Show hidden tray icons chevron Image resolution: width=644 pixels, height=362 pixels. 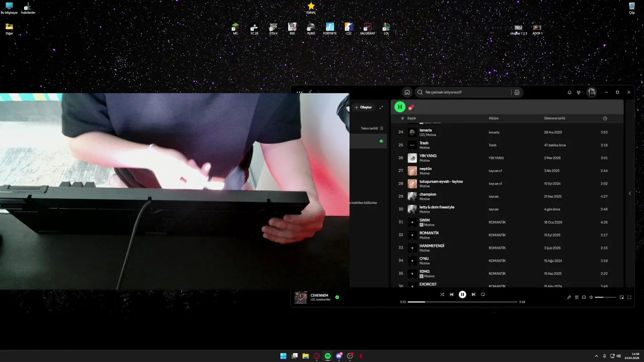[596, 356]
